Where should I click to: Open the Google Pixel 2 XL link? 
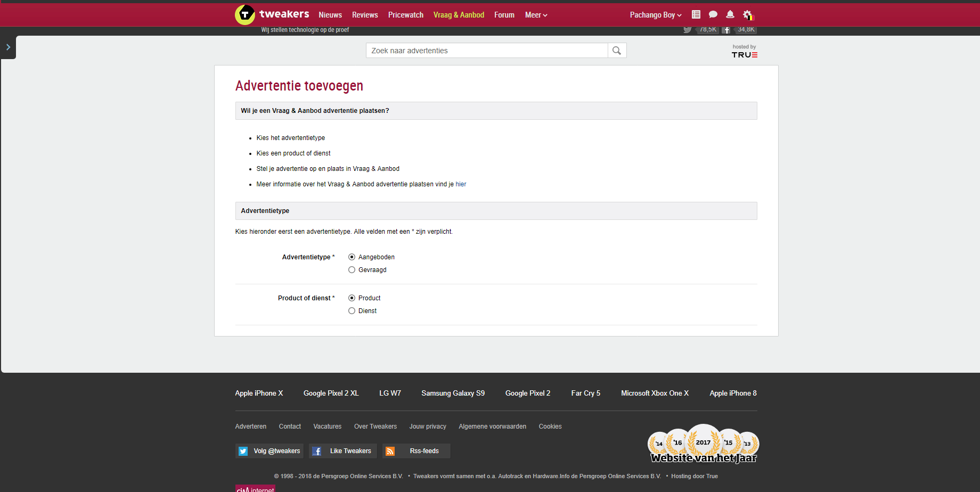pos(331,393)
